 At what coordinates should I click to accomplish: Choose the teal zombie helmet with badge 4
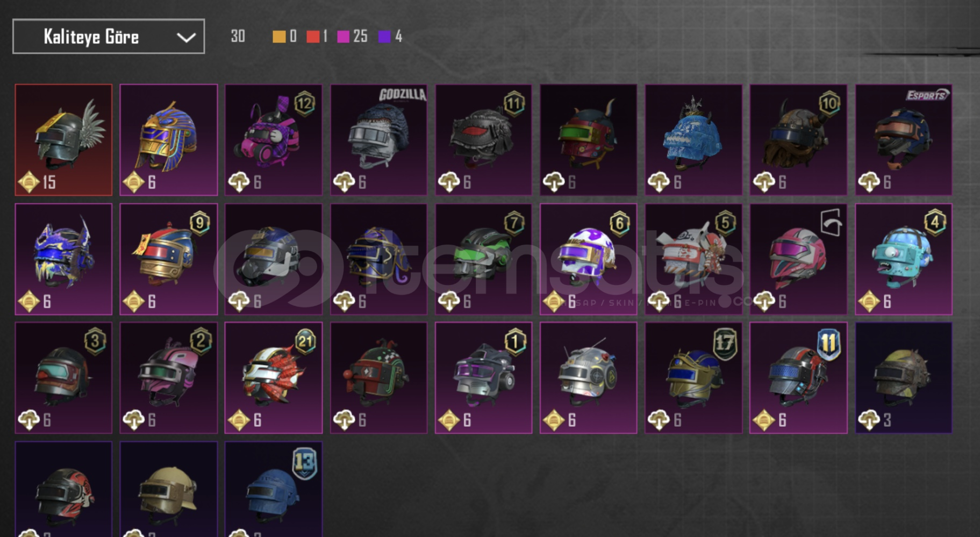tap(904, 259)
